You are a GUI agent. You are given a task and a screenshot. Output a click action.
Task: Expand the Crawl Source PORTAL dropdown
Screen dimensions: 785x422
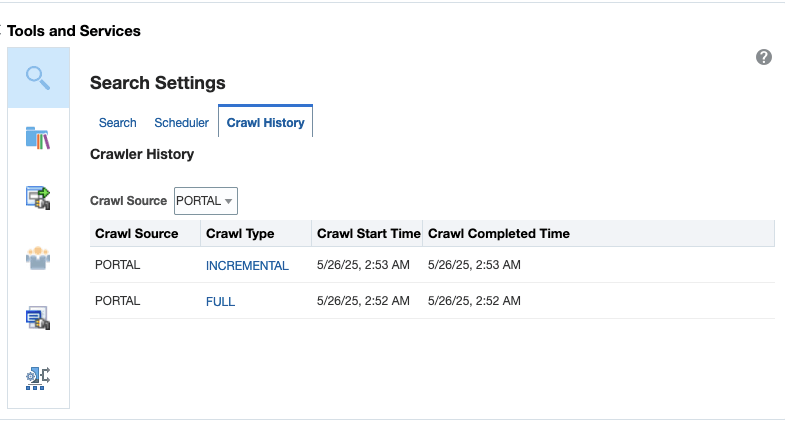[x=206, y=201]
